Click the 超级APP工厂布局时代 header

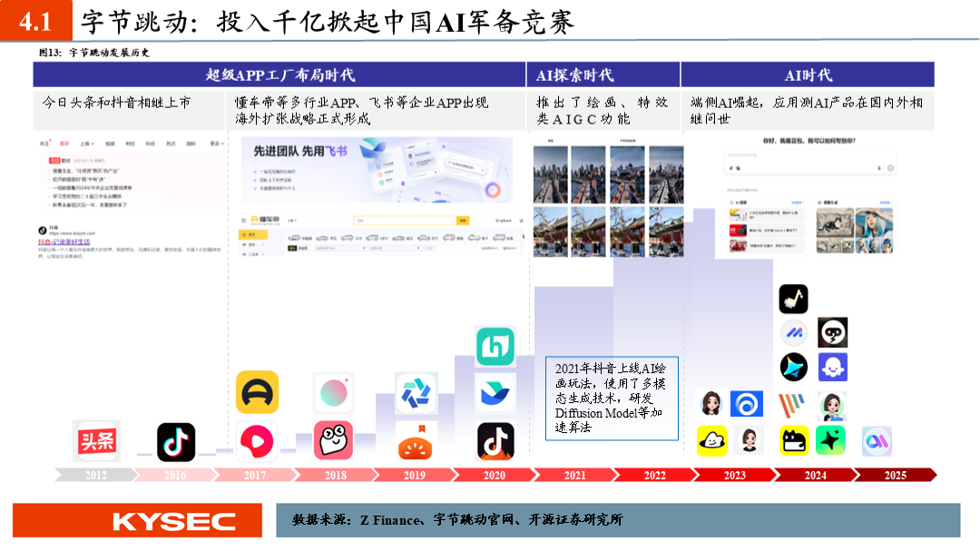(279, 75)
